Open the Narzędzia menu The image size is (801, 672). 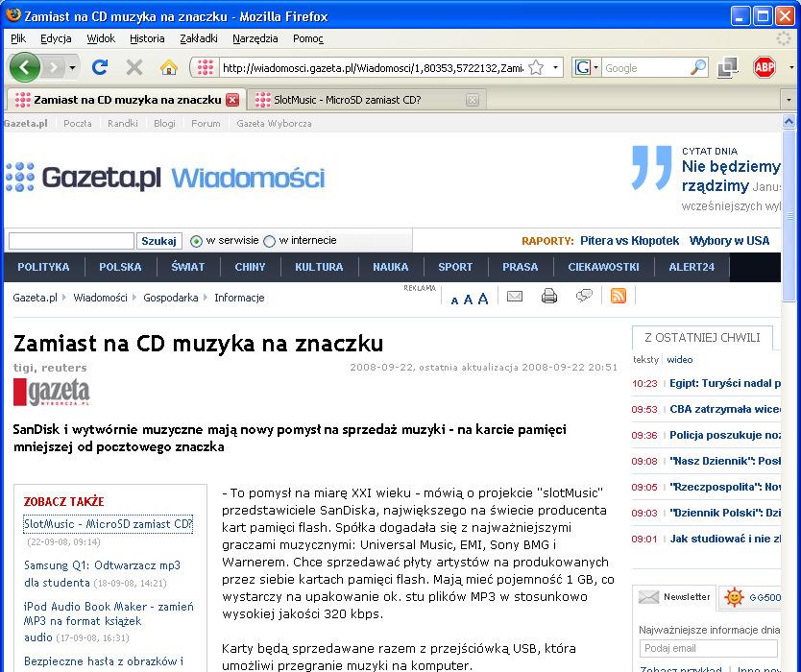255,38
